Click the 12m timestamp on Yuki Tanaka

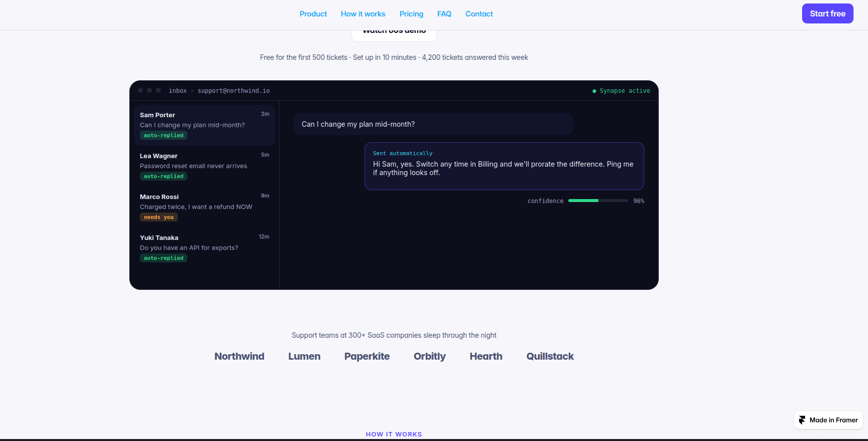264,236
